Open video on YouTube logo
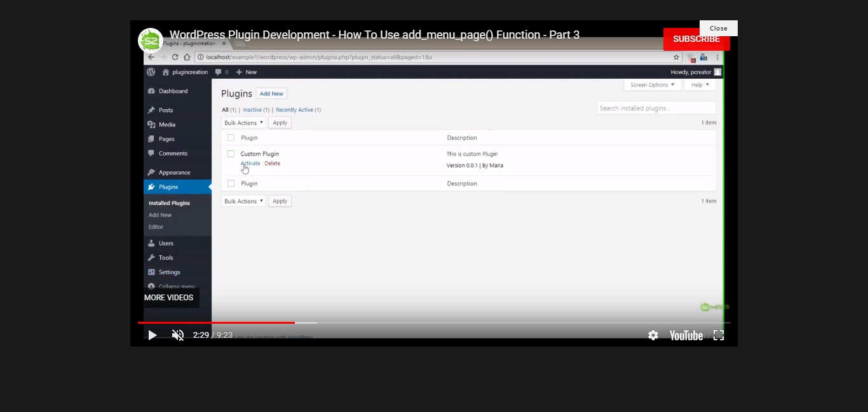 (686, 335)
